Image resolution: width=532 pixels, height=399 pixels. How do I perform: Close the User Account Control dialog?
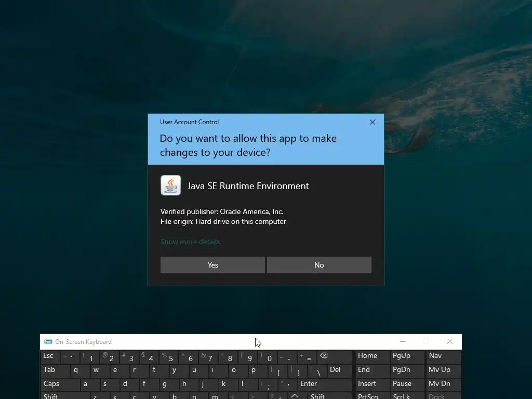coord(372,122)
